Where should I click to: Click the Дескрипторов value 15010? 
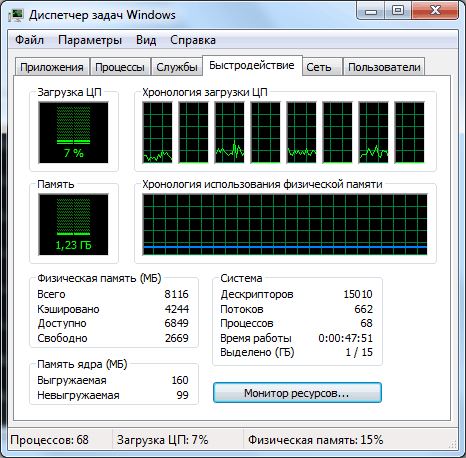(x=358, y=294)
